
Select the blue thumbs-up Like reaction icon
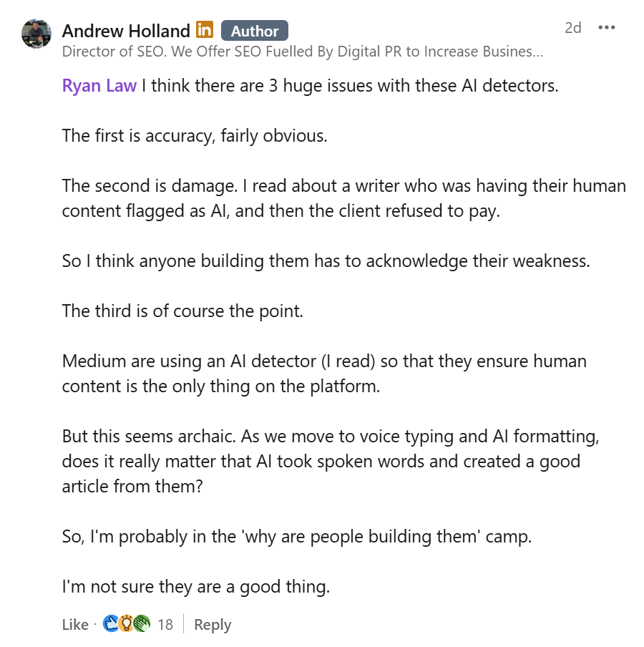pos(109,624)
